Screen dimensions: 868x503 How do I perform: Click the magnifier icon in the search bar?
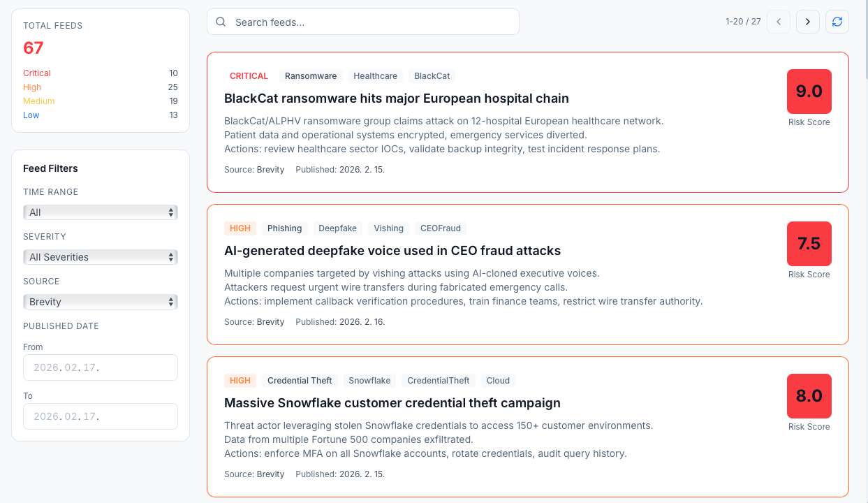click(220, 22)
